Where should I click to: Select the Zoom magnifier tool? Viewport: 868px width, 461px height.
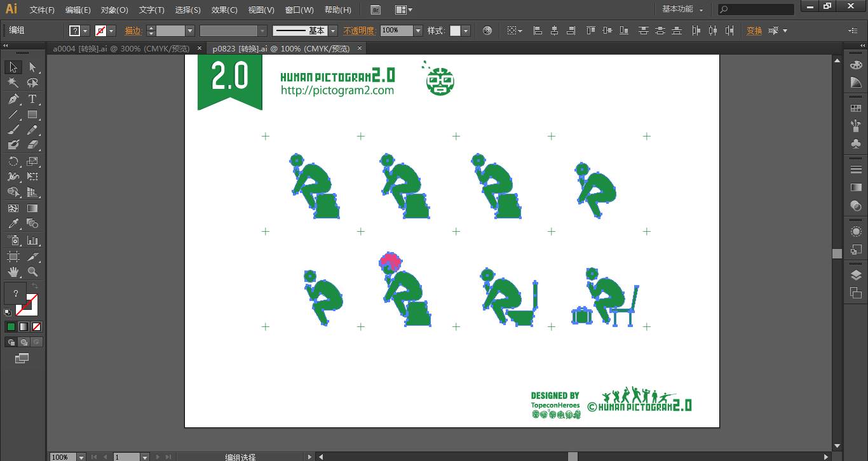click(32, 272)
